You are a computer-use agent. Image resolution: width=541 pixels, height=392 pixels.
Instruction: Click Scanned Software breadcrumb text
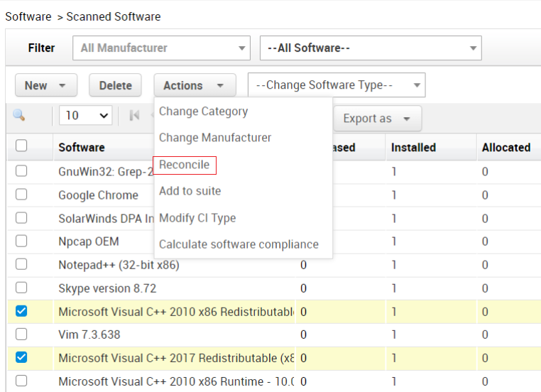pos(114,16)
